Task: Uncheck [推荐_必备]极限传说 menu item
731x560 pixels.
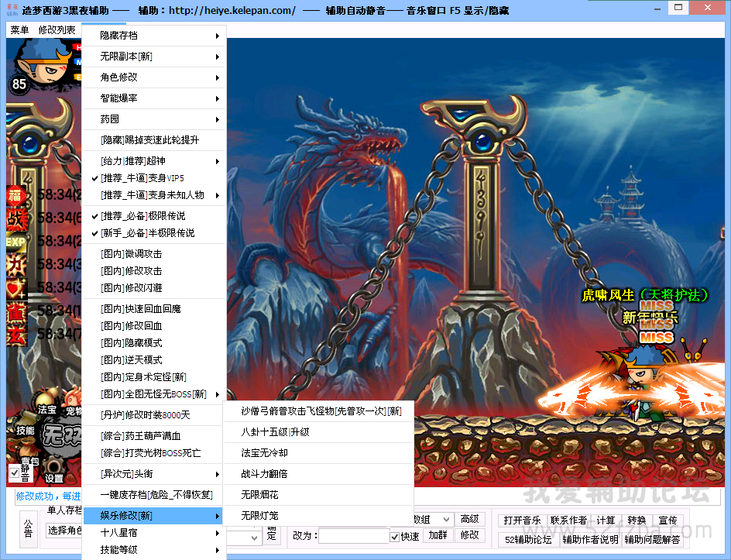Action: 154,216
